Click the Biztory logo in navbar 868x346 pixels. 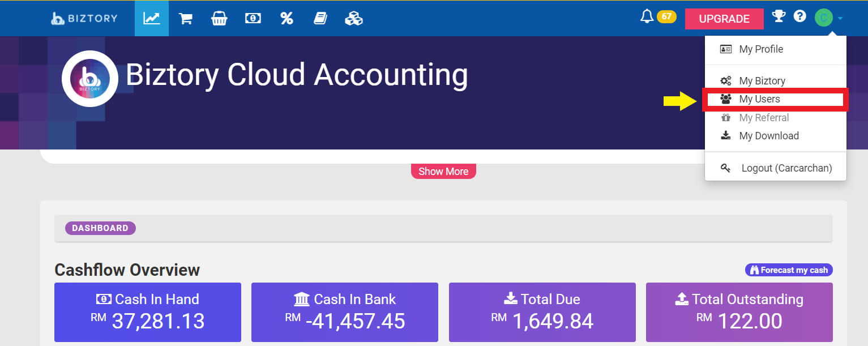pos(84,18)
